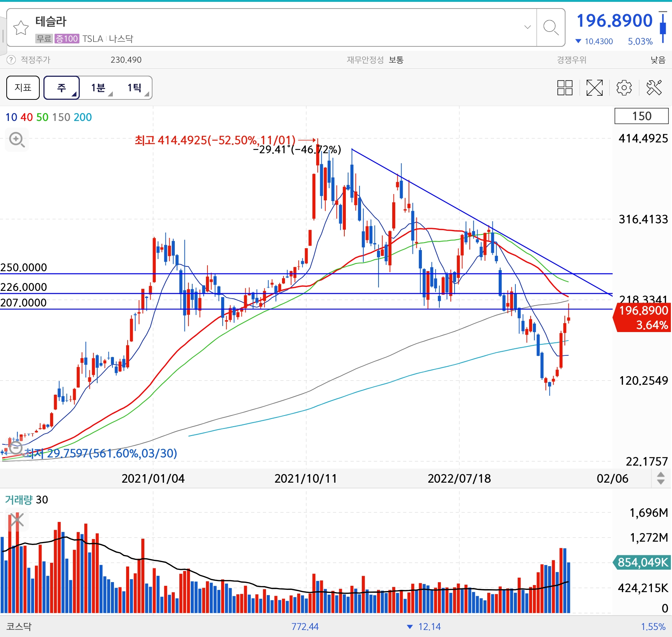Click the 적정주가 value 230.490
Viewport: 672px width, 637px height.
pyautogui.click(x=126, y=60)
